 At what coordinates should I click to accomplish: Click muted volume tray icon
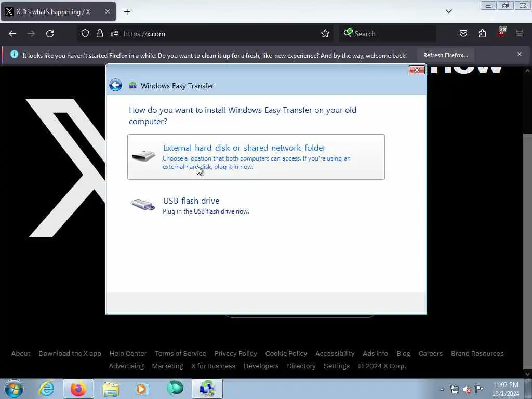[x=467, y=390]
